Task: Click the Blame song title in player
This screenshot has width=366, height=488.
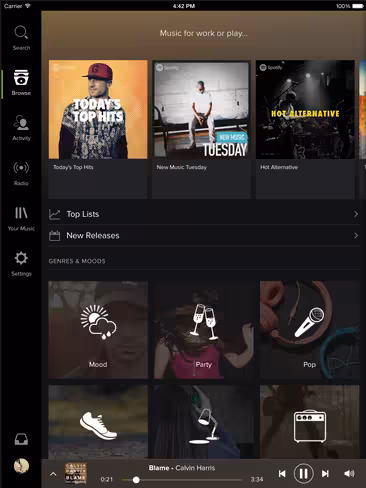Action: point(159,468)
